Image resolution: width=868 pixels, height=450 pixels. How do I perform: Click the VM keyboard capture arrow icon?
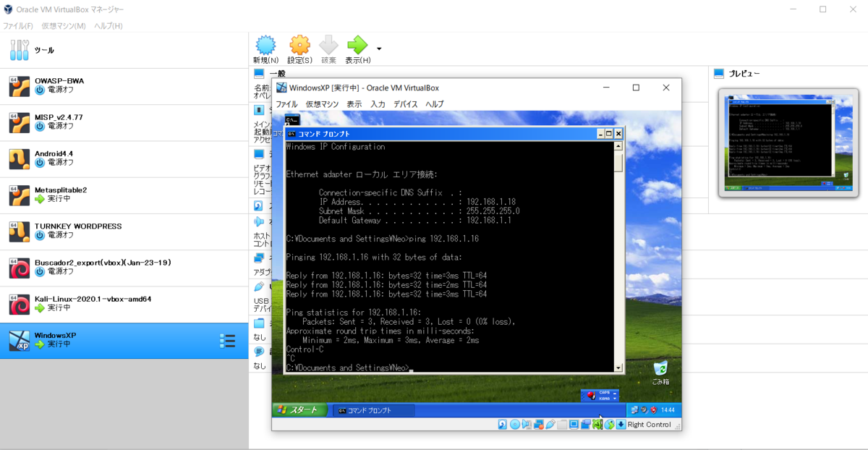click(621, 424)
